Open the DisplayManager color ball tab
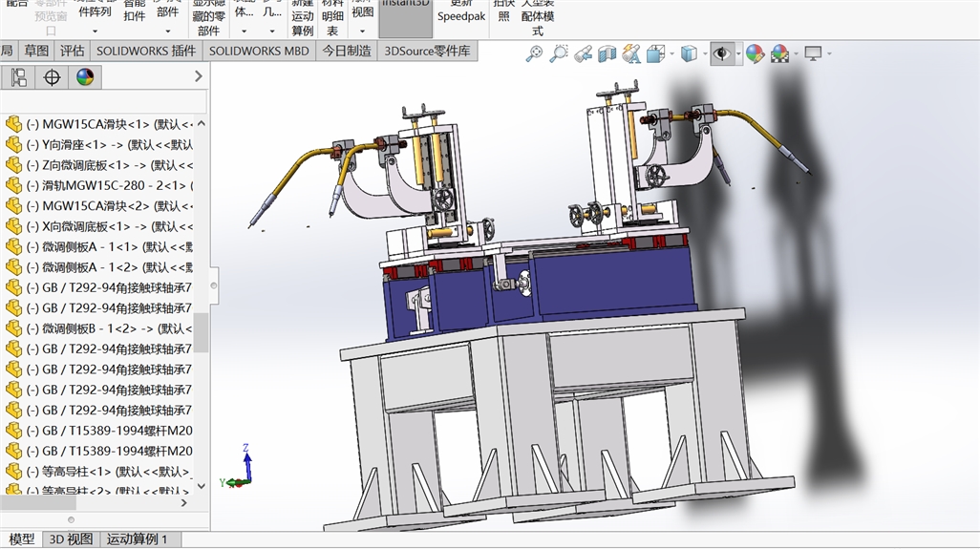Image resolution: width=980 pixels, height=549 pixels. tap(85, 77)
